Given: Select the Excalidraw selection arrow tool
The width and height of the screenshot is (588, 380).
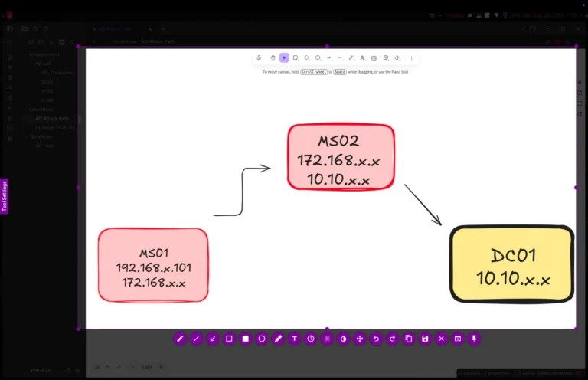Looking at the screenshot, I should tap(284, 57).
